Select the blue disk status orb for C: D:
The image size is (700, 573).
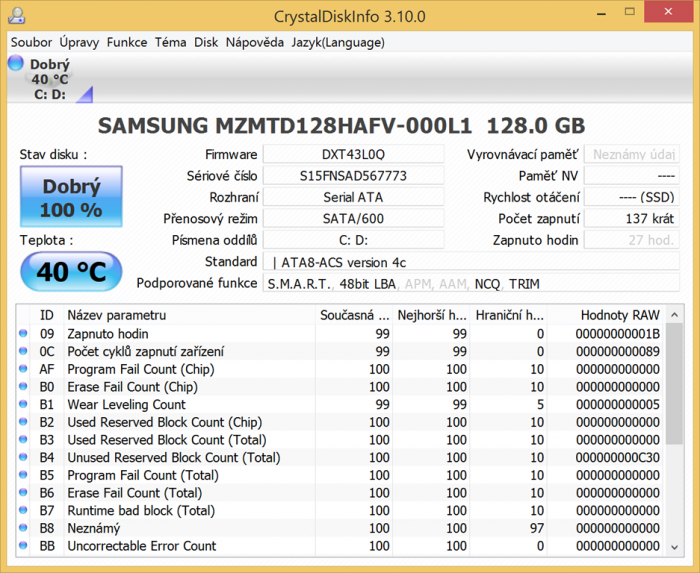click(16, 64)
